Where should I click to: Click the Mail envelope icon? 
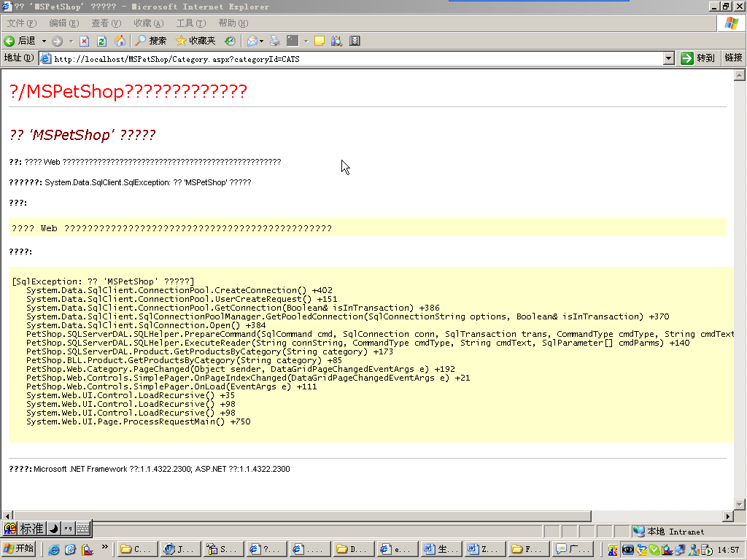pyautogui.click(x=252, y=41)
